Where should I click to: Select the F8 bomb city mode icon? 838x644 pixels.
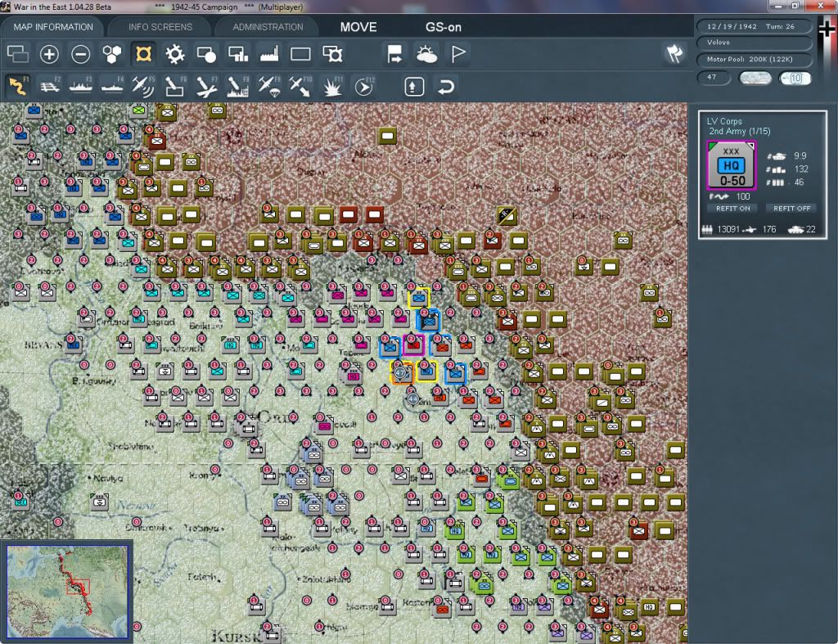tap(238, 86)
